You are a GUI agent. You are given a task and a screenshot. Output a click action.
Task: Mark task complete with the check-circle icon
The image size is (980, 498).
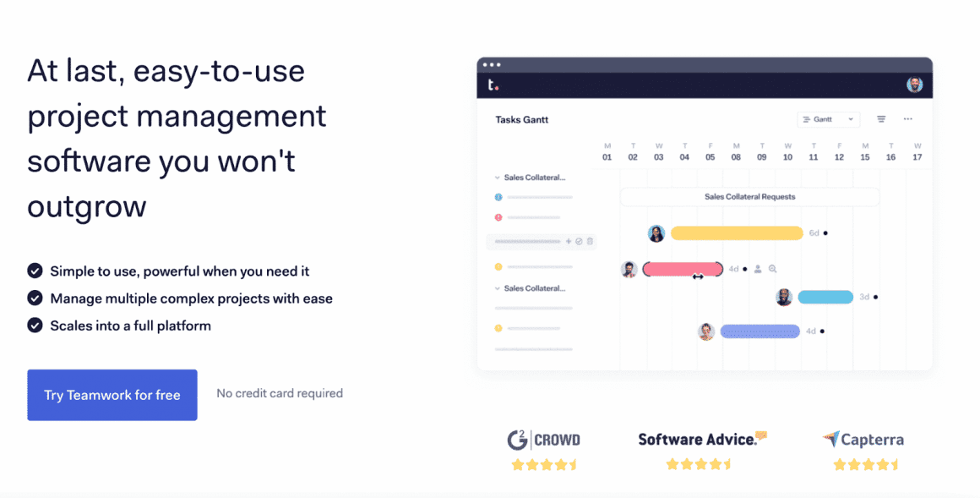click(x=579, y=241)
